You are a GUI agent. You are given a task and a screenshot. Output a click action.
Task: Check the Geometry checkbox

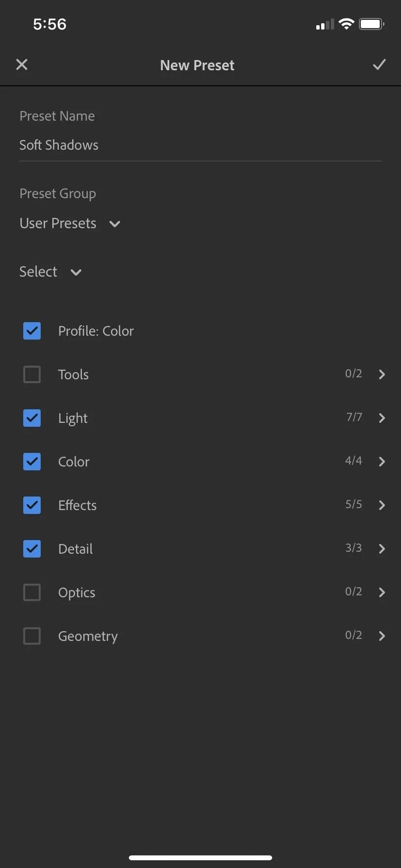tap(32, 636)
